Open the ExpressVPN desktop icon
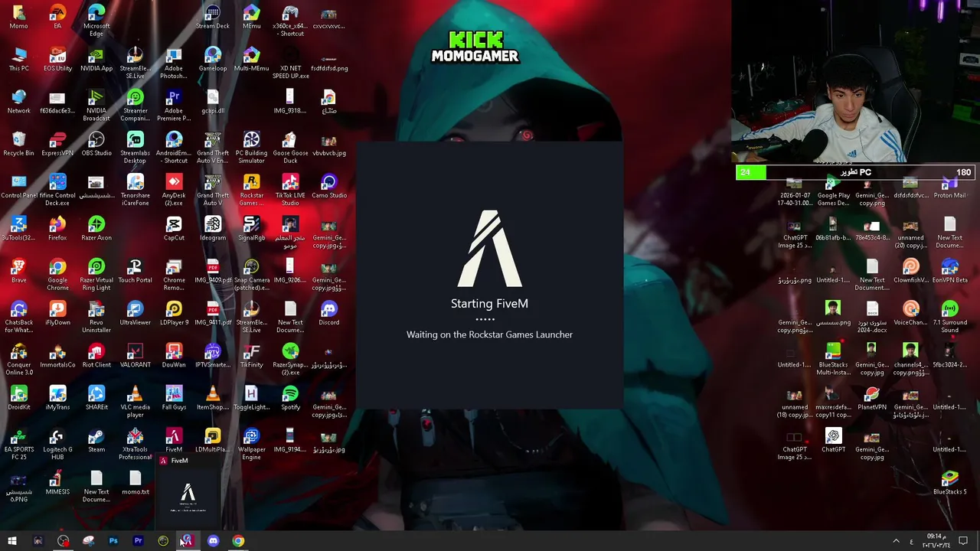 coord(57,144)
